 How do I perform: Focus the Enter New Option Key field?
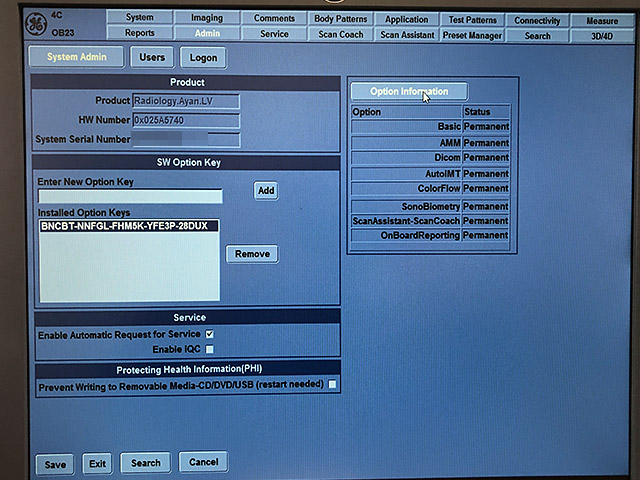point(130,196)
